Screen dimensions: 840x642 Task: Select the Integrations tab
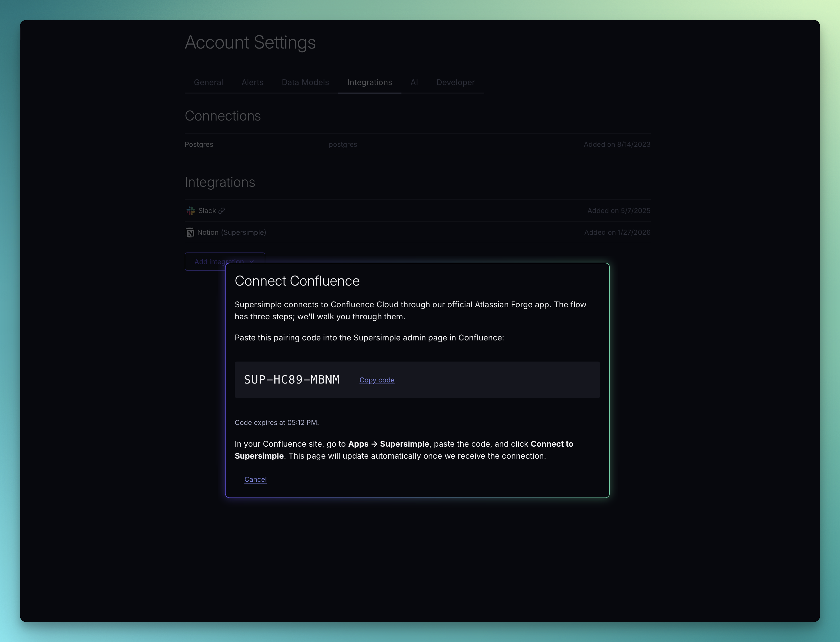pyautogui.click(x=369, y=82)
